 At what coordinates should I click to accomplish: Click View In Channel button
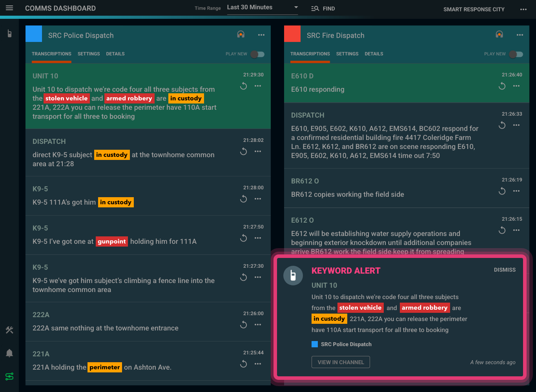pyautogui.click(x=341, y=362)
